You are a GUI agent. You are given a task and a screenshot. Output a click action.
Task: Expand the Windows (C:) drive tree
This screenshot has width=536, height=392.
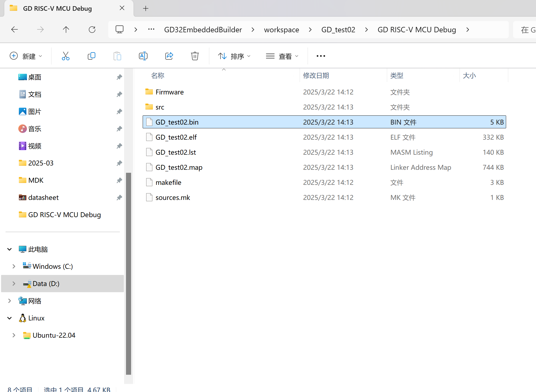coord(14,266)
